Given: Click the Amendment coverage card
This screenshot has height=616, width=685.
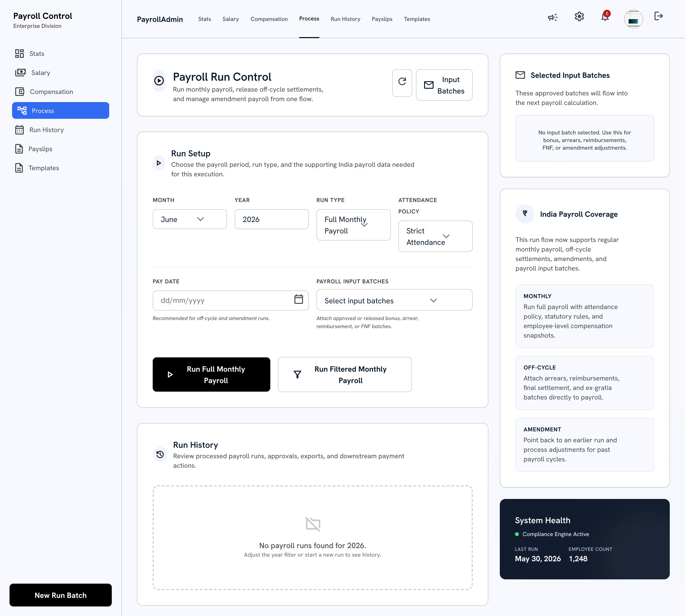Looking at the screenshot, I should click(585, 445).
